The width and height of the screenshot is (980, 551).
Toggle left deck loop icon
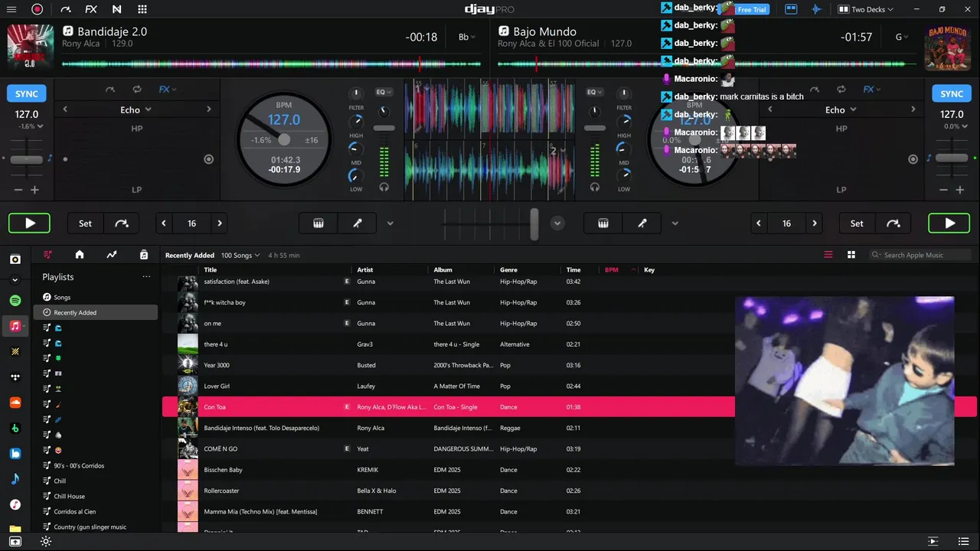136,90
